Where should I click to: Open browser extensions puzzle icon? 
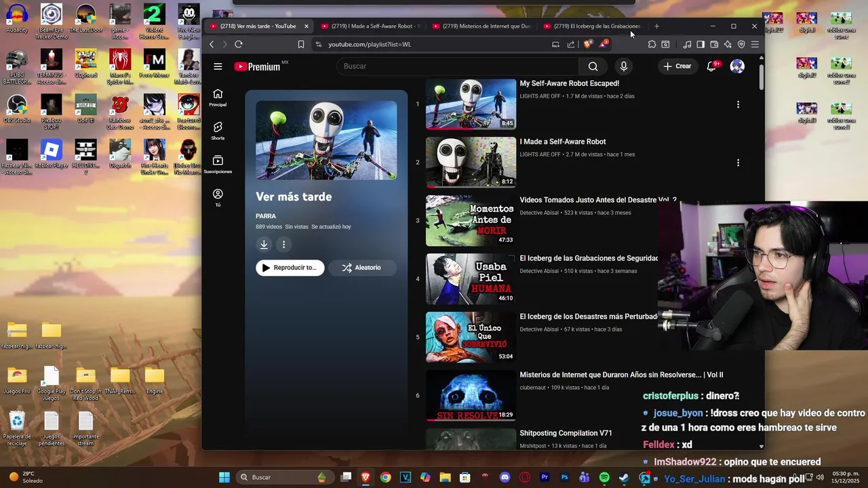tap(652, 44)
